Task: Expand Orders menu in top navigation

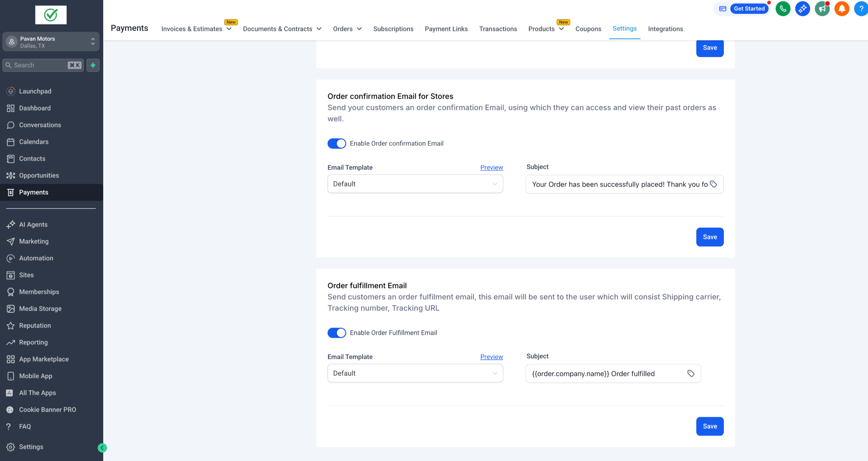Action: [x=347, y=29]
